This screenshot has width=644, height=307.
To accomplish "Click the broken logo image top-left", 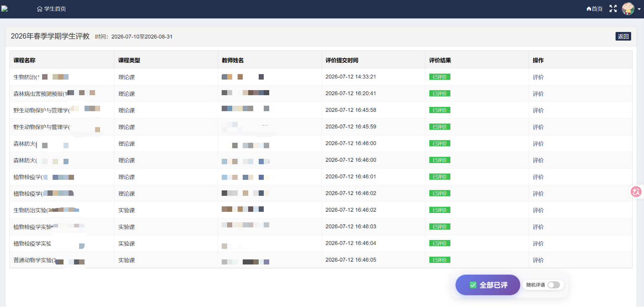I will [x=4, y=9].
